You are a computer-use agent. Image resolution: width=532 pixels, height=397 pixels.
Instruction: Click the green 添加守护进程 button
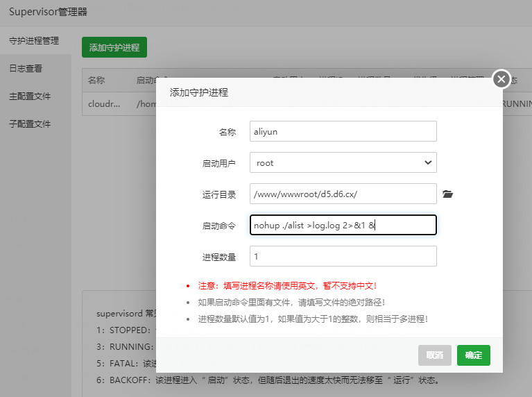point(114,47)
